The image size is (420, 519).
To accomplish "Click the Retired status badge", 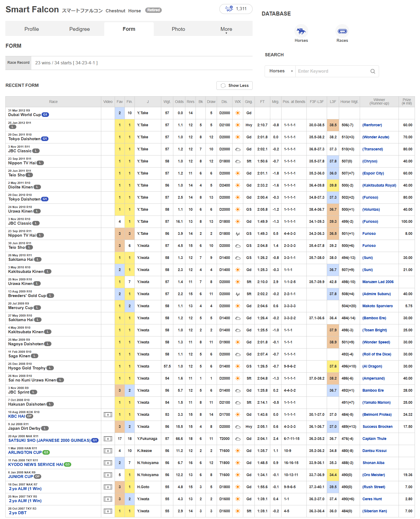I will [153, 10].
